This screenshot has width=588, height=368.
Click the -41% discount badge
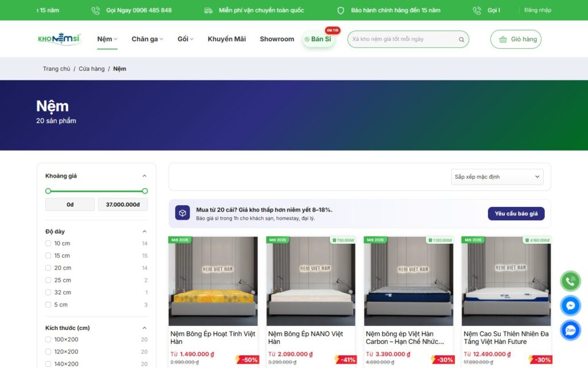(x=345, y=360)
